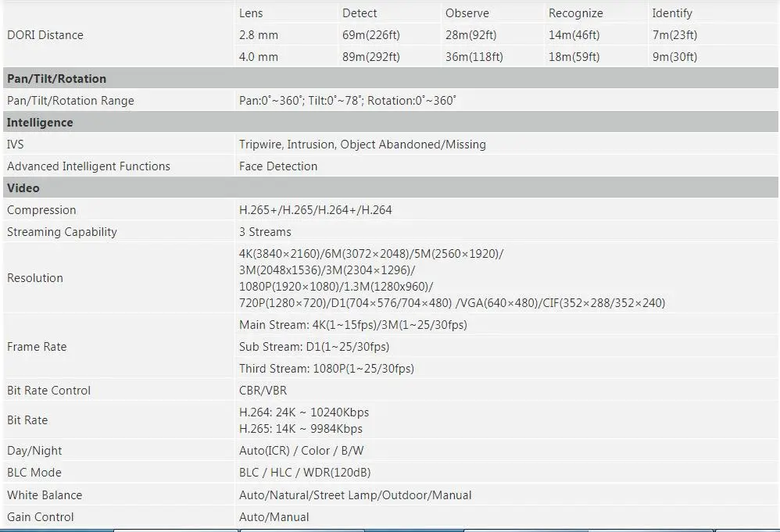Click the "Face Detection" value
Viewport: 780px width, 532px height.
pyautogui.click(x=278, y=166)
